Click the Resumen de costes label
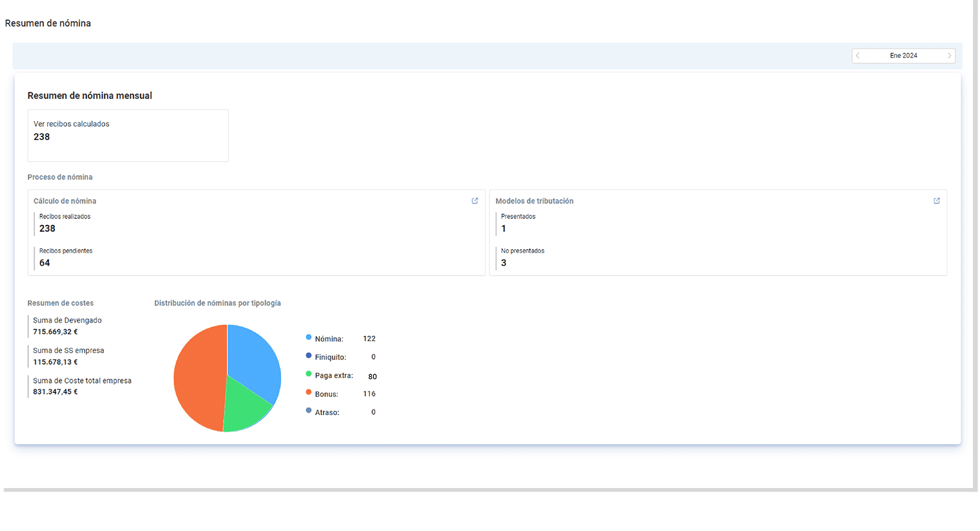980x531 pixels. [x=61, y=303]
